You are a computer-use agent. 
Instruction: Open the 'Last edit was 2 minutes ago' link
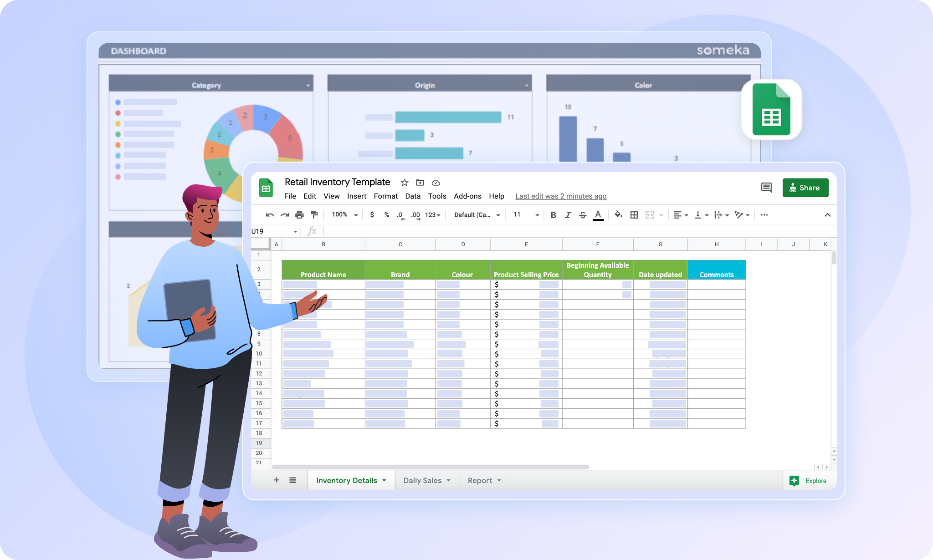[560, 196]
